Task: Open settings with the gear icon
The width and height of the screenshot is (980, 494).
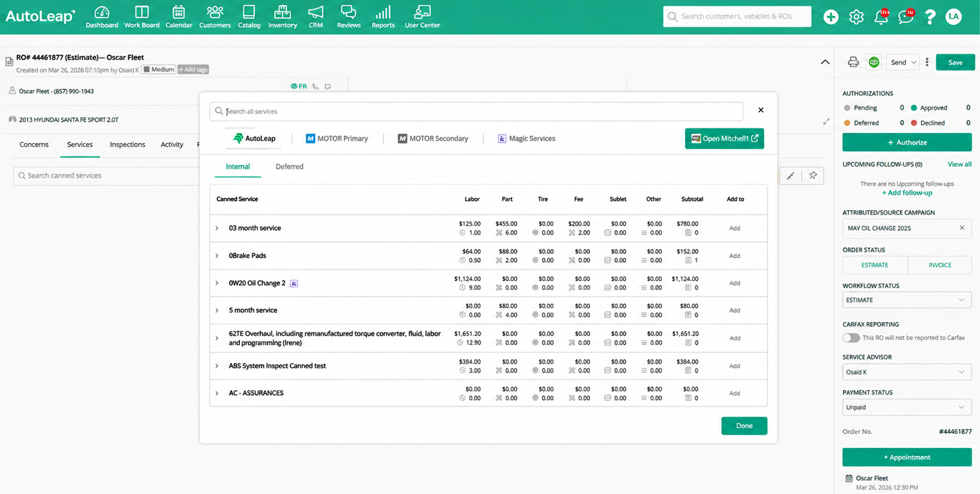Action: [856, 17]
